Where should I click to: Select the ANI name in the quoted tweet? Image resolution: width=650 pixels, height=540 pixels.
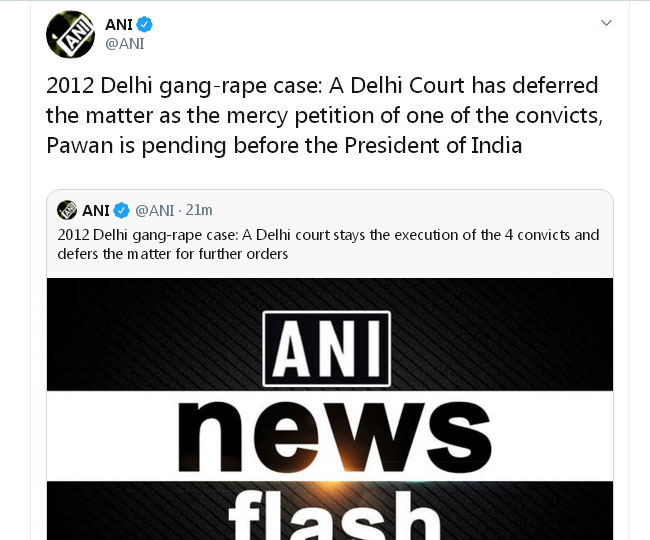click(96, 210)
